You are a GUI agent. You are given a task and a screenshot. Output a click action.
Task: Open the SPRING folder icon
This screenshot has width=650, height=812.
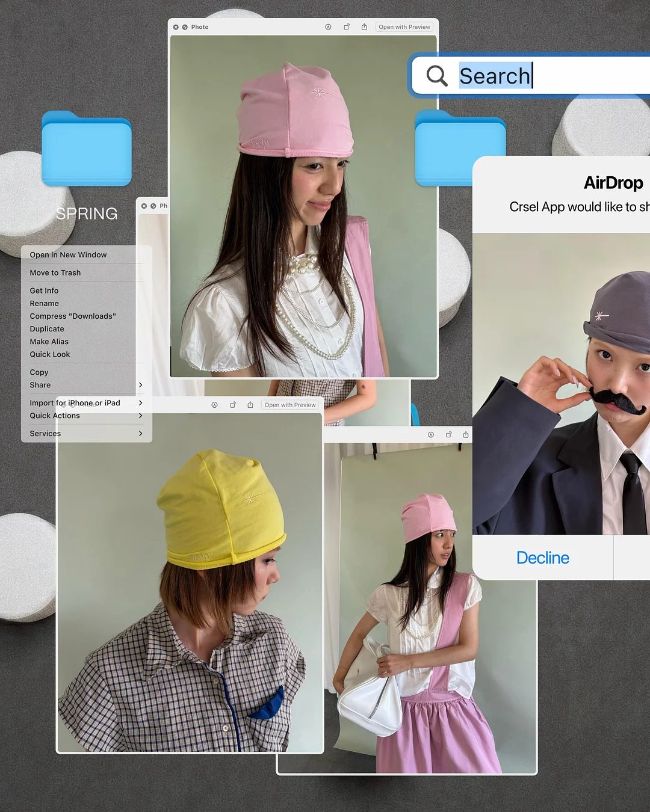click(x=87, y=149)
